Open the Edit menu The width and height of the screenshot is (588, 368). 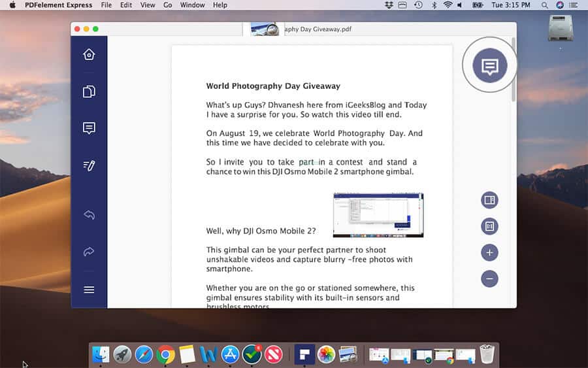click(126, 5)
